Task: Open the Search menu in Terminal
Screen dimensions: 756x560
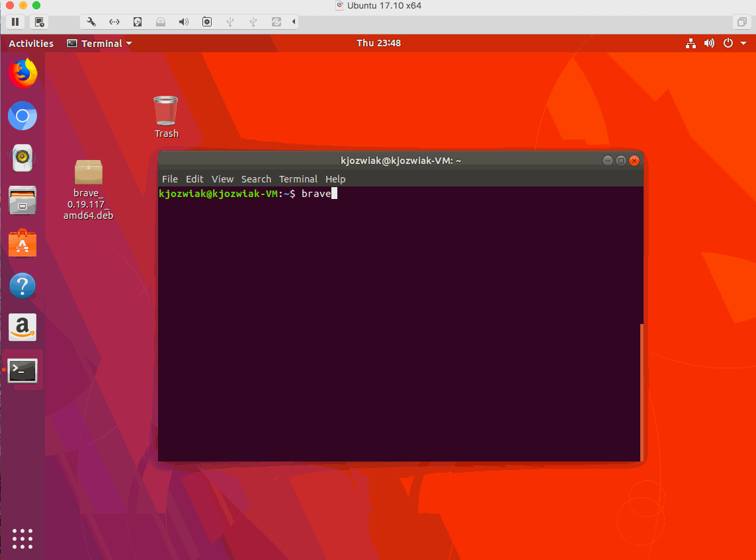Action: click(256, 179)
